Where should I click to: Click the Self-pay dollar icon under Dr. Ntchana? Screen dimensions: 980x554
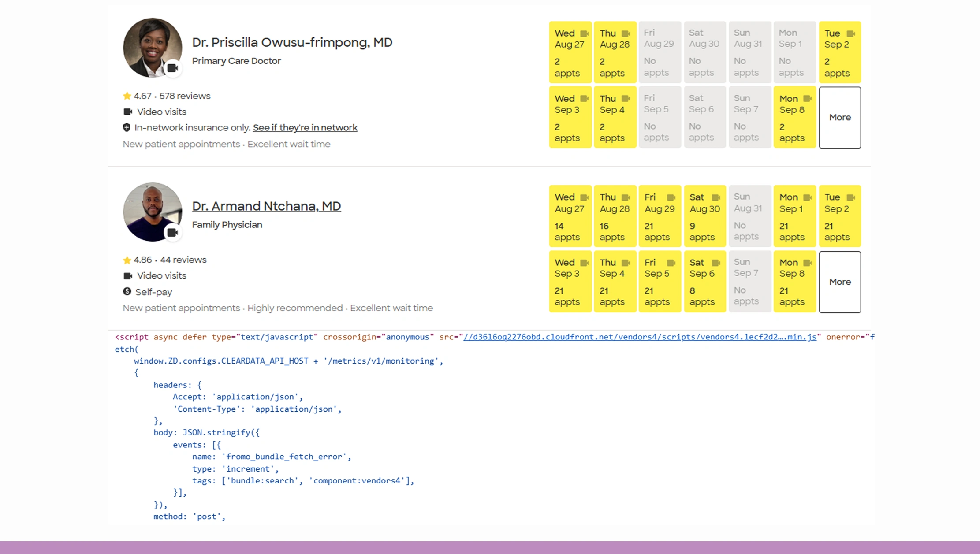[127, 292]
